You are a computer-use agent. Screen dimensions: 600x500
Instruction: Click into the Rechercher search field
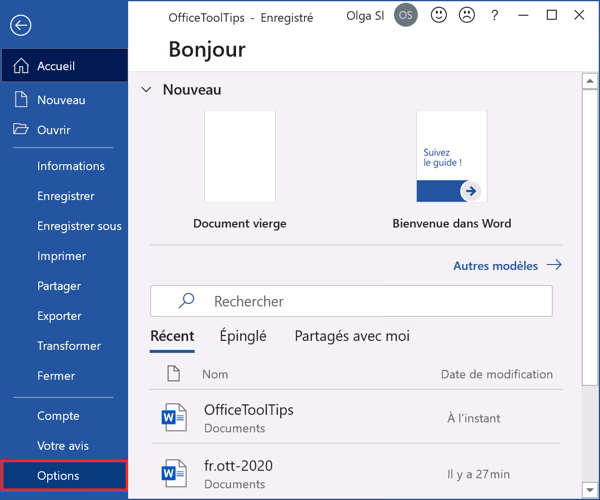(x=351, y=301)
